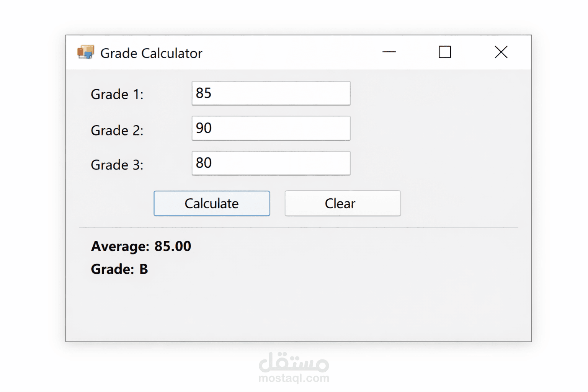Select the Grade 1 input field
This screenshot has height=392, width=588.
[271, 93]
